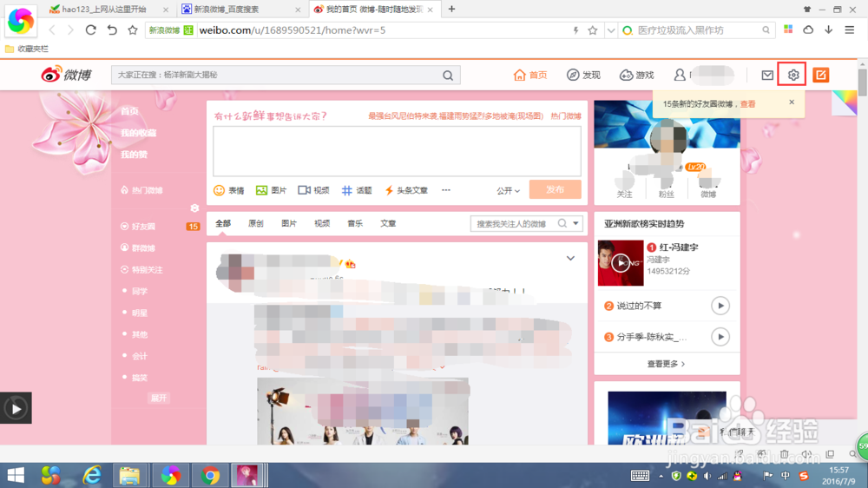This screenshot has width=868, height=488.
Task: Switch to 新浪微博_百度搜索 browser tab
Action: tap(240, 10)
